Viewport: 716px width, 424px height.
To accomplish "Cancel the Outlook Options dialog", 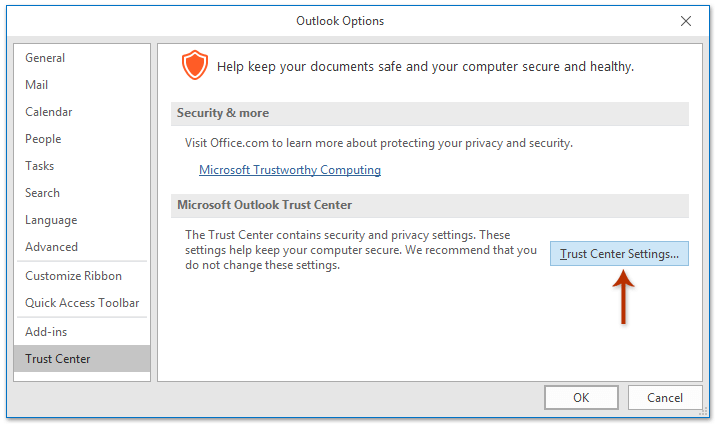I will [665, 398].
